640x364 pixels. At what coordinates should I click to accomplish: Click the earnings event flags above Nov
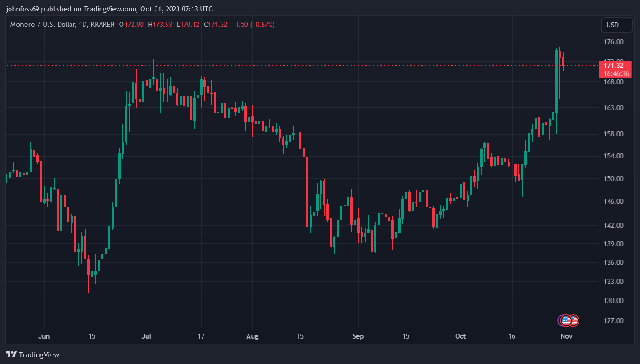coord(569,321)
